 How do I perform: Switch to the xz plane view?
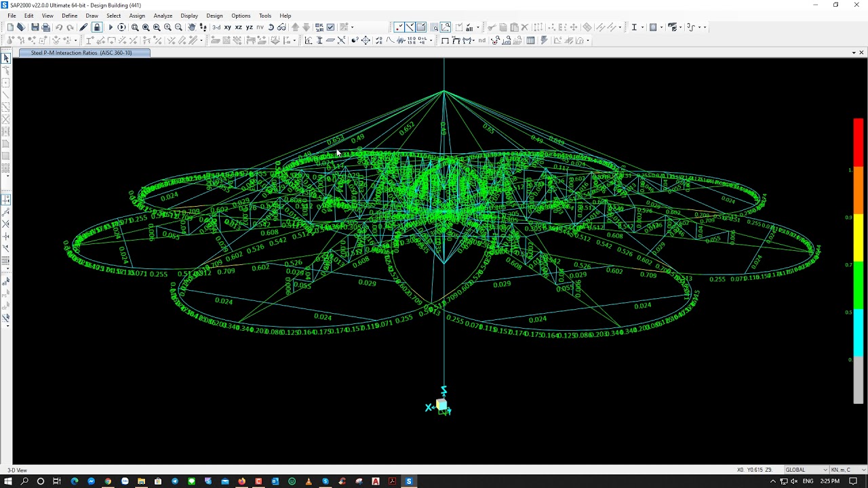(x=238, y=27)
